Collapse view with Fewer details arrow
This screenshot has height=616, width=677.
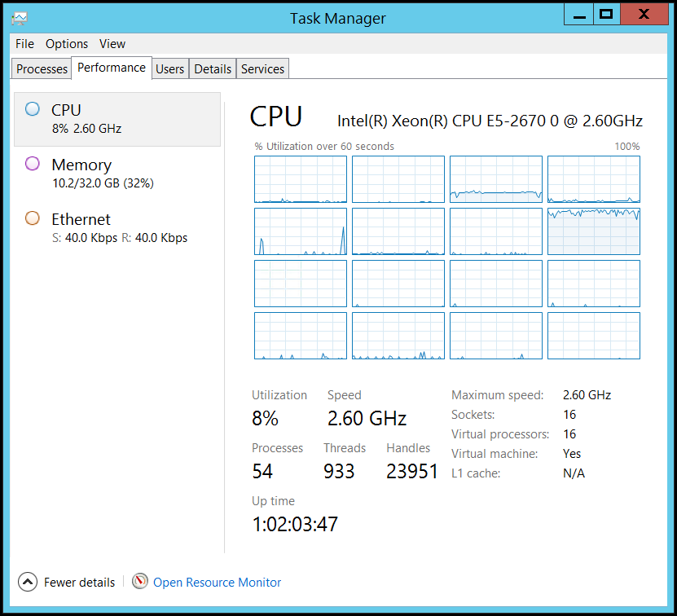point(28,582)
